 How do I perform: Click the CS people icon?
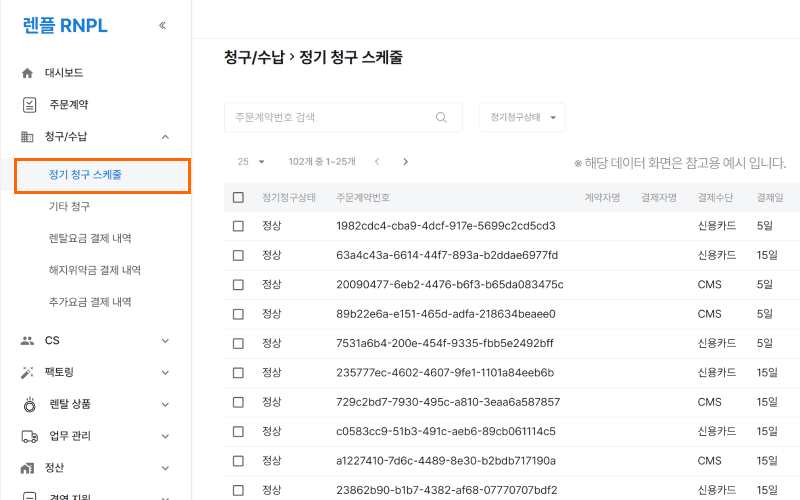coord(28,340)
